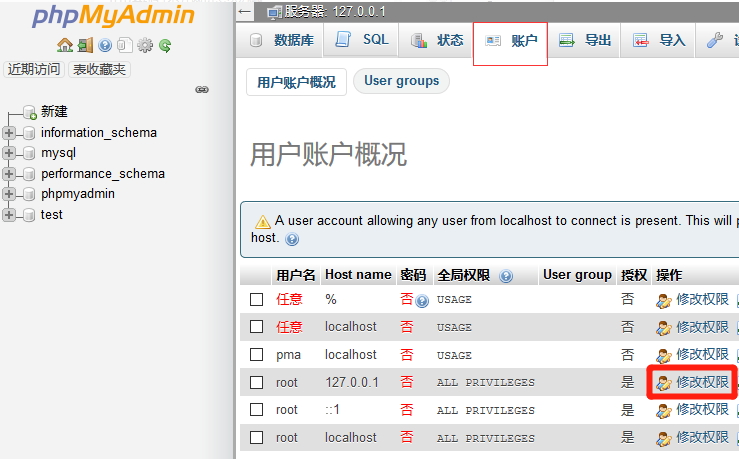Click ALL PRIVILEGES in root localhost row
The width and height of the screenshot is (739, 459).
pos(485,438)
